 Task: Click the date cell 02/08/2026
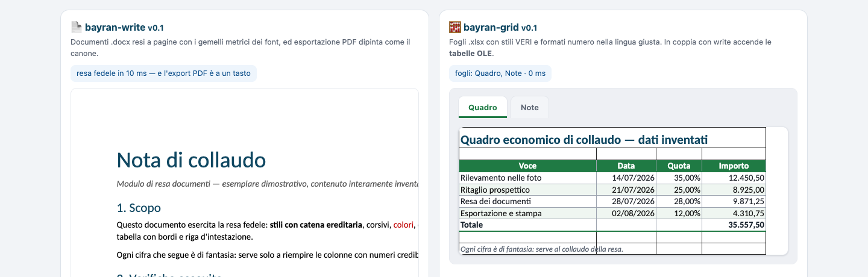[626, 213]
